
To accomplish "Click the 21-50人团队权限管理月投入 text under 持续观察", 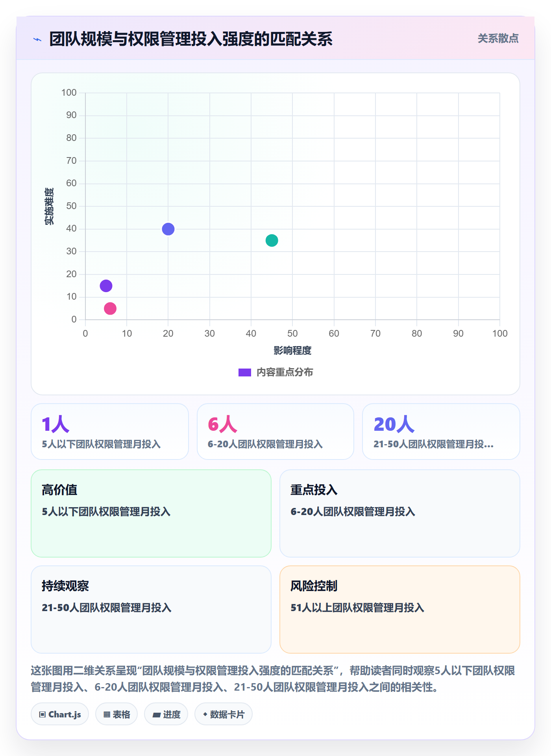I will tap(107, 608).
